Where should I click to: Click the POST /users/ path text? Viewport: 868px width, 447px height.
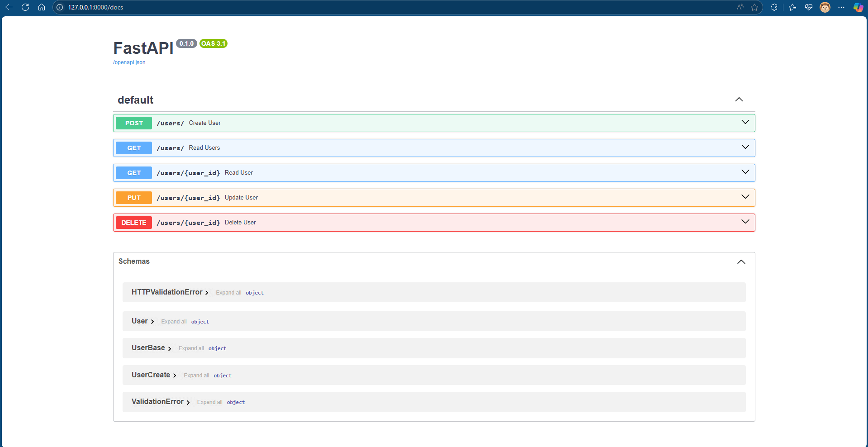(170, 123)
